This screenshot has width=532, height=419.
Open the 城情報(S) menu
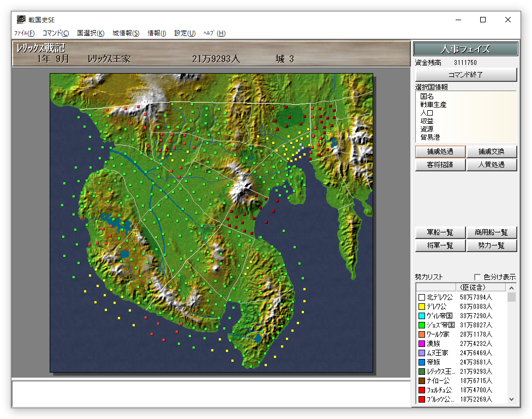pyautogui.click(x=126, y=33)
